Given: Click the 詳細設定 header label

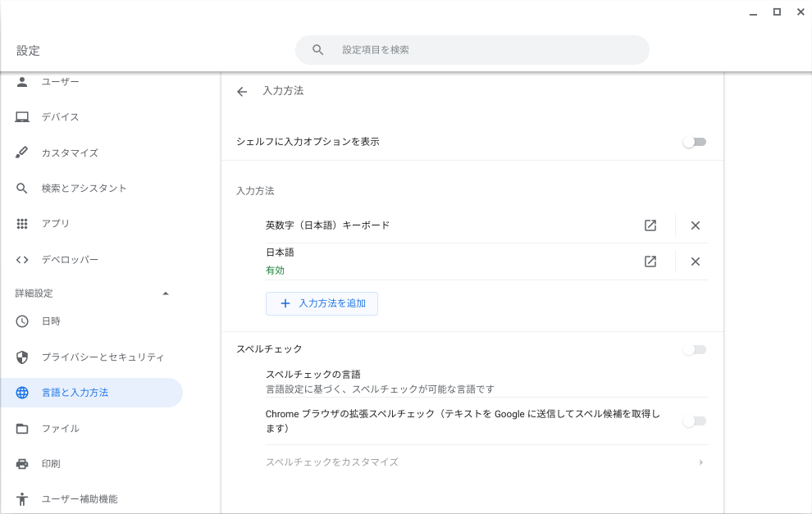Looking at the screenshot, I should tap(34, 293).
